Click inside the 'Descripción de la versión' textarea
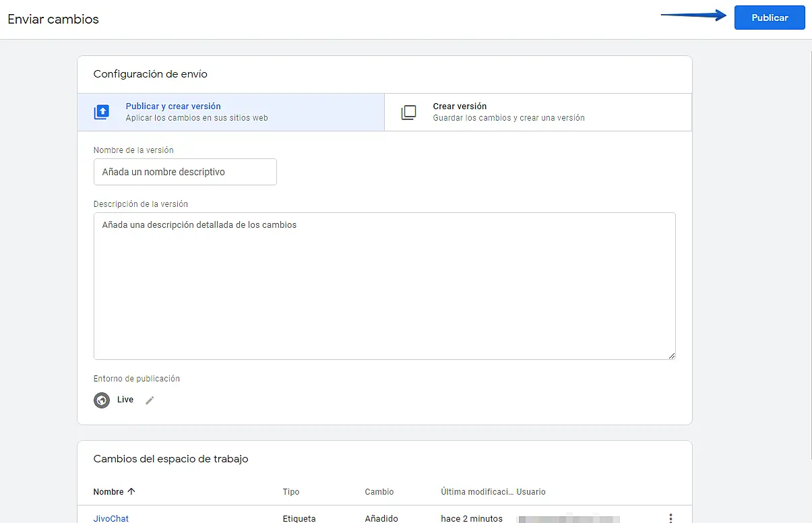The height and width of the screenshot is (523, 812). tap(384, 286)
